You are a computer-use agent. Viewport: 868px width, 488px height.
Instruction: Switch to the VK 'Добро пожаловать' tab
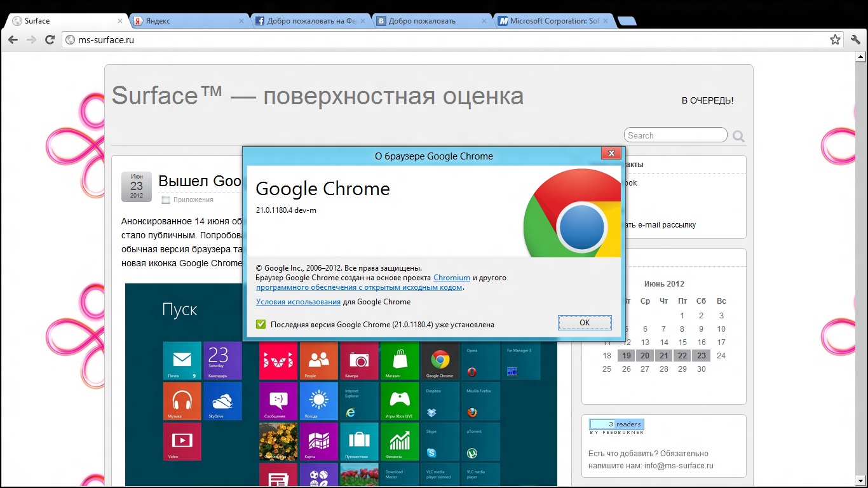(x=432, y=21)
